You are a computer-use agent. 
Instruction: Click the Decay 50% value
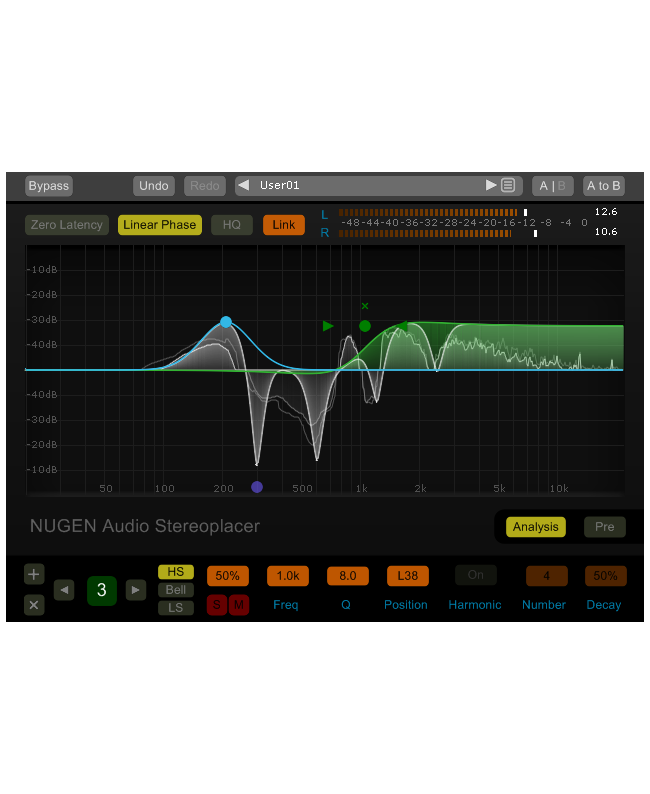click(x=605, y=576)
